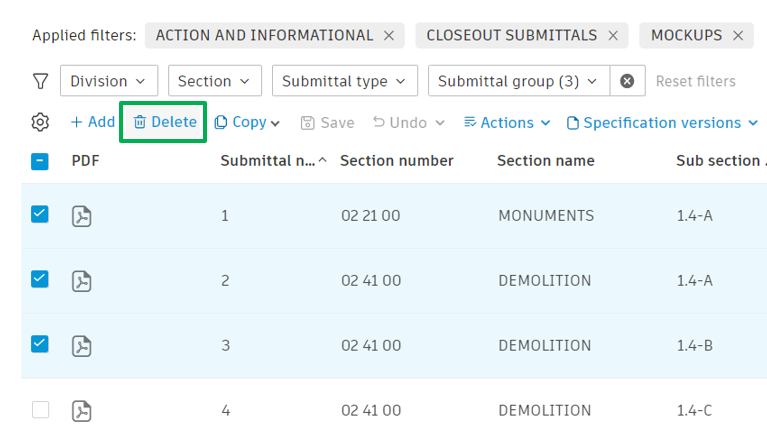Open PDF icon for submittal 2
Viewport: 767px width, 439px height.
click(x=82, y=281)
